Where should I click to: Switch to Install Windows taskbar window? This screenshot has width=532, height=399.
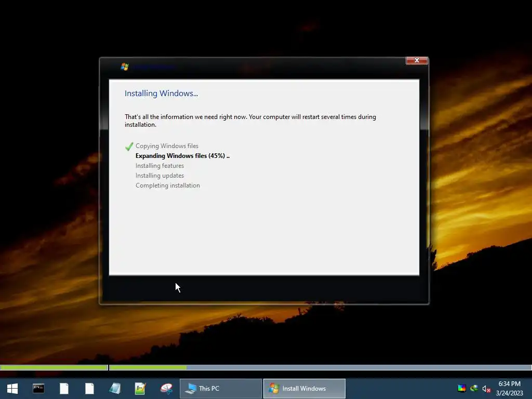[304, 389]
